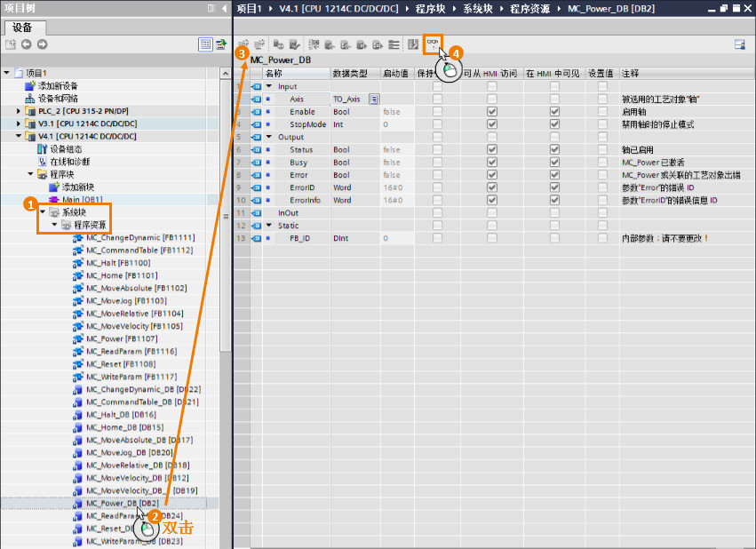
Task: Toggle the setpoint checkbox for Enable row
Action: point(602,111)
